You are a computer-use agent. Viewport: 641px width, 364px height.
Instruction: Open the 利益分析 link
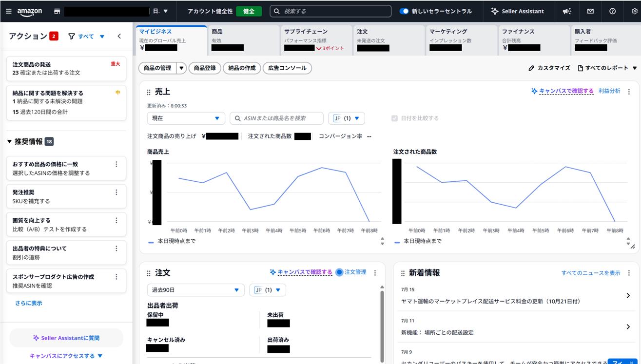609,91
